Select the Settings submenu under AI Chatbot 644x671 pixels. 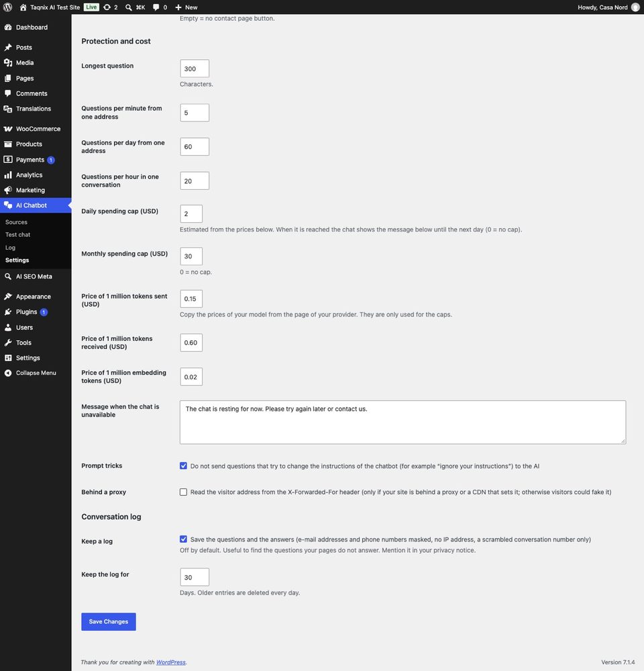click(x=17, y=260)
